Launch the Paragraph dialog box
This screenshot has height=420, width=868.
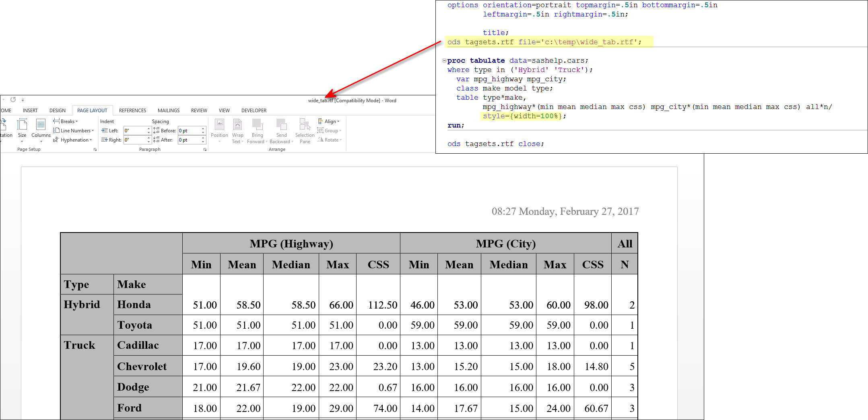coord(205,149)
